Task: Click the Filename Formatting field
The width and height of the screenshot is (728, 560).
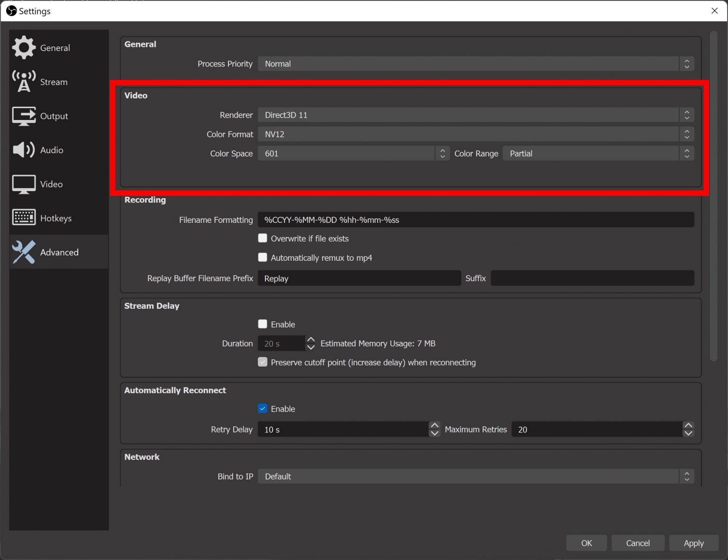Action: 474,220
